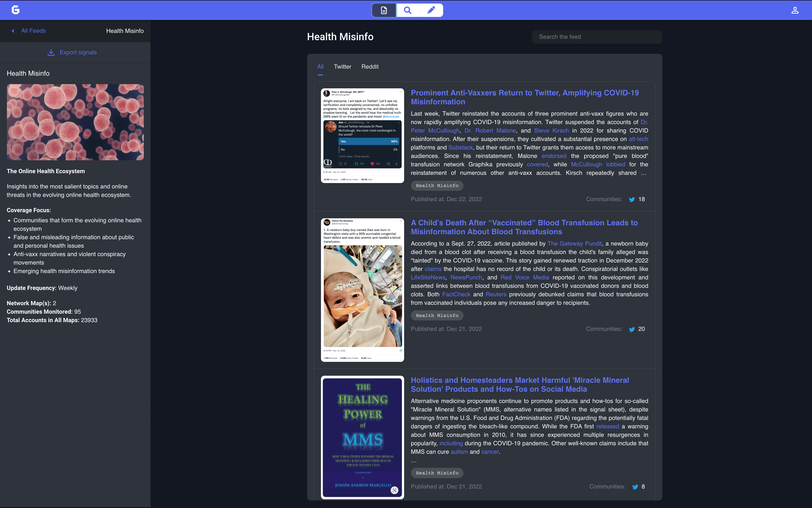Follow the 'covered' link
Viewport: 812px width, 508px height.
[537, 165]
